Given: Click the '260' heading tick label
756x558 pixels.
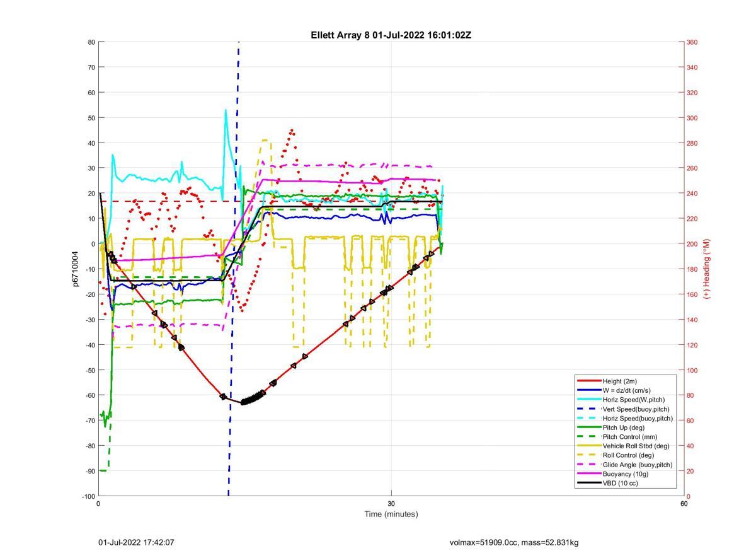Looking at the screenshot, I should (x=692, y=168).
